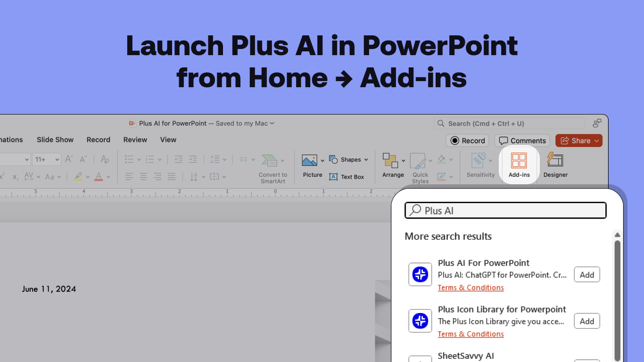Screen dimensions: 644x362
Task: Click the 'SheetSavvy AI' result title
Action: pos(466,356)
